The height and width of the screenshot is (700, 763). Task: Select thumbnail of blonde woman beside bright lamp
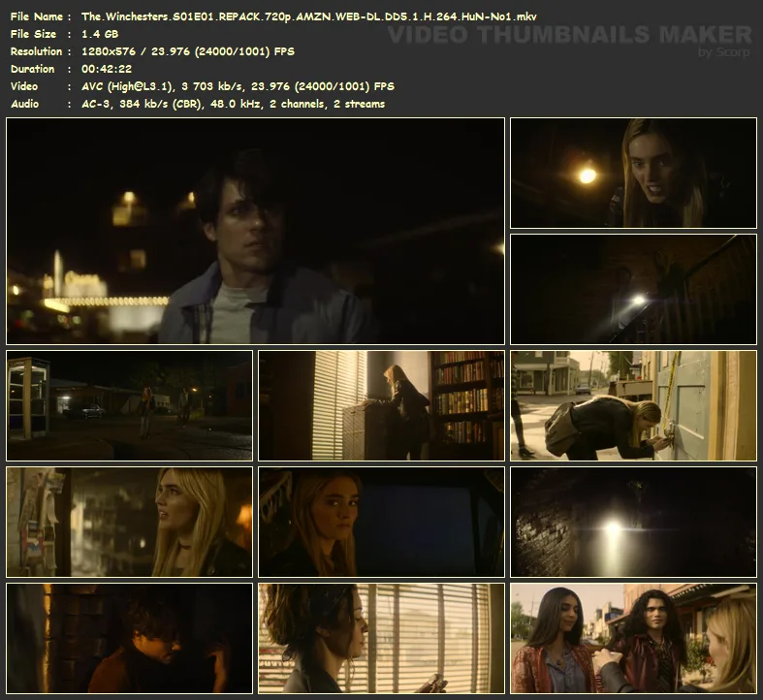(633, 173)
